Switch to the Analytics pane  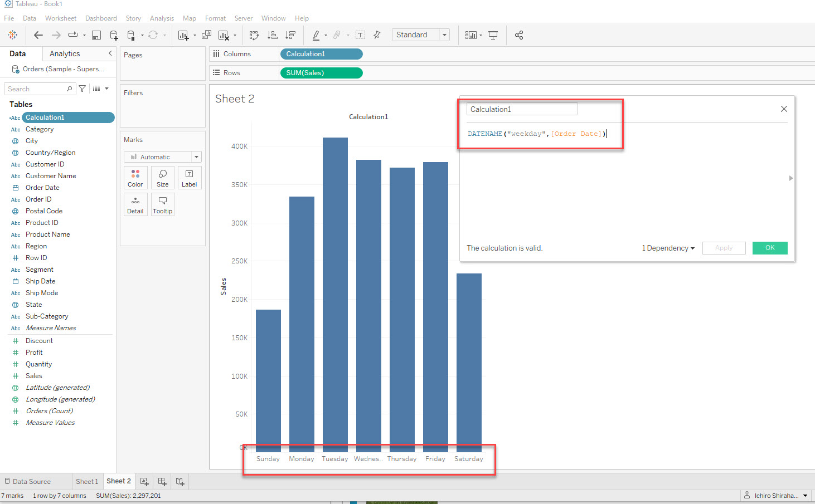pos(65,54)
